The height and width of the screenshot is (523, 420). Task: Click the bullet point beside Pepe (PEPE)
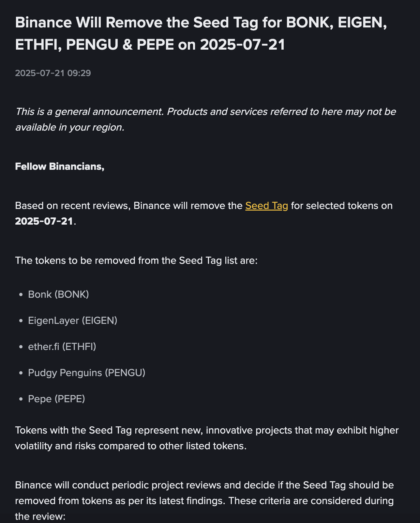point(21,399)
